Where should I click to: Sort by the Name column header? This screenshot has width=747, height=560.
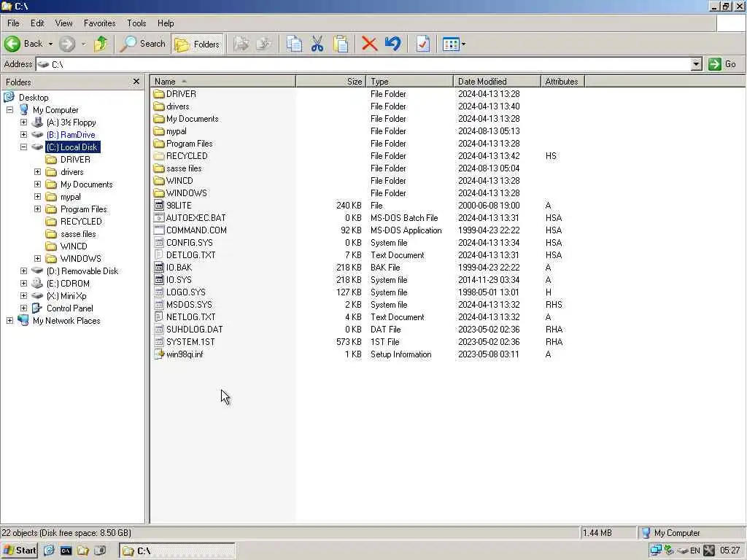coord(223,82)
